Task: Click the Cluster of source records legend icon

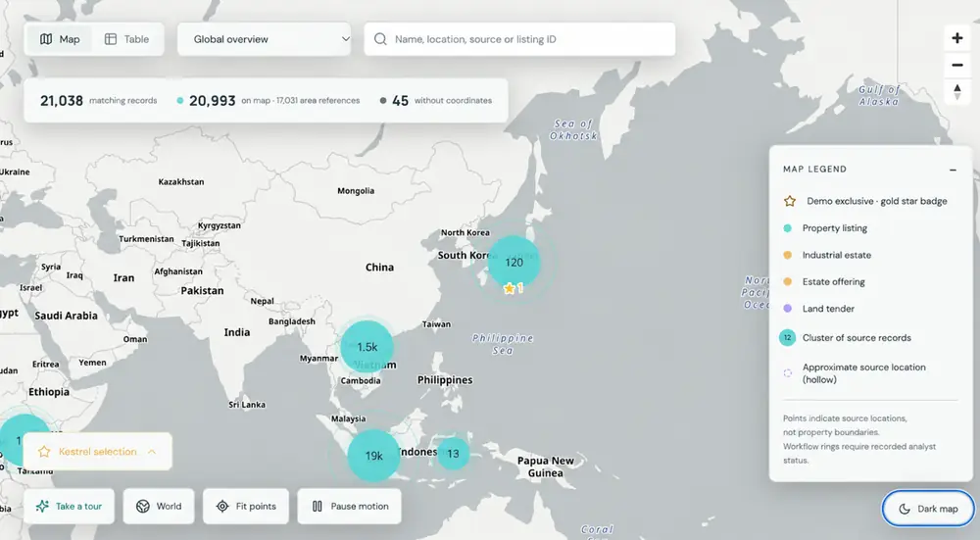Action: click(788, 337)
